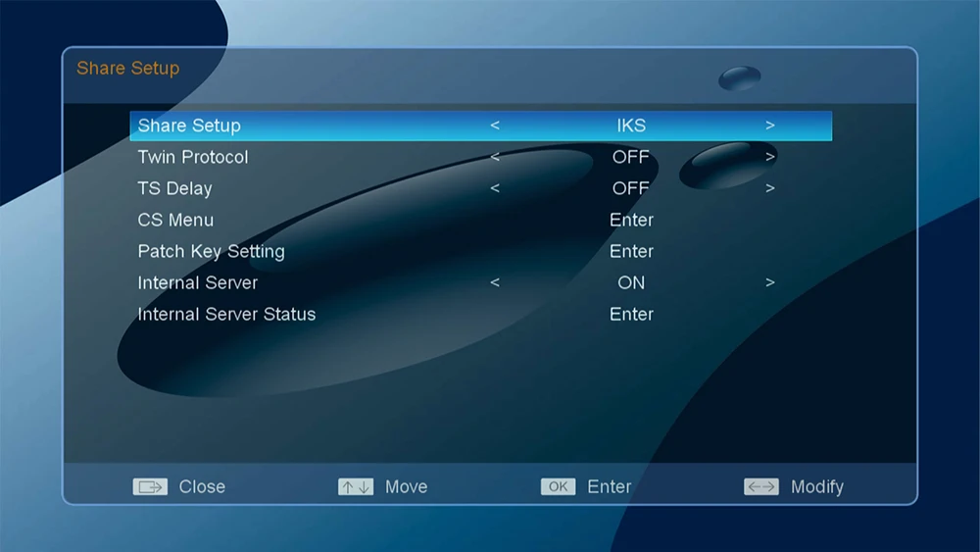Select the Share Setup menu row
The height and width of the screenshot is (552, 980).
480,125
